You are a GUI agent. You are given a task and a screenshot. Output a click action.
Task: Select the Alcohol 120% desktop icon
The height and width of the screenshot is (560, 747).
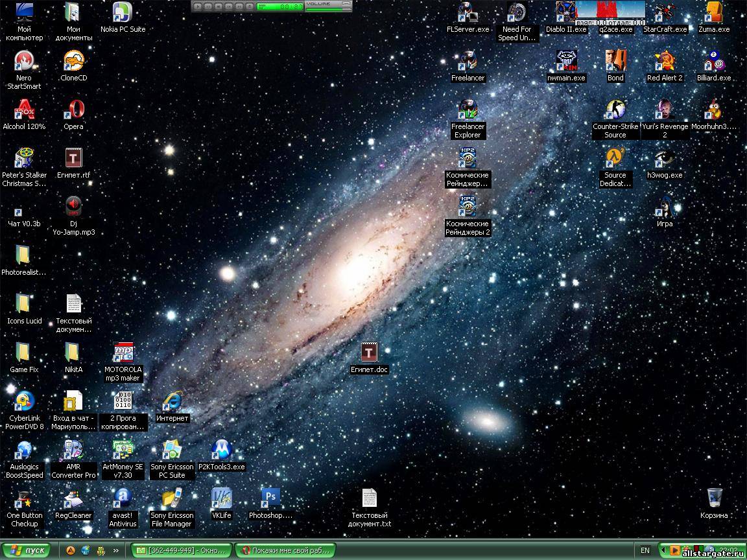pos(24,109)
